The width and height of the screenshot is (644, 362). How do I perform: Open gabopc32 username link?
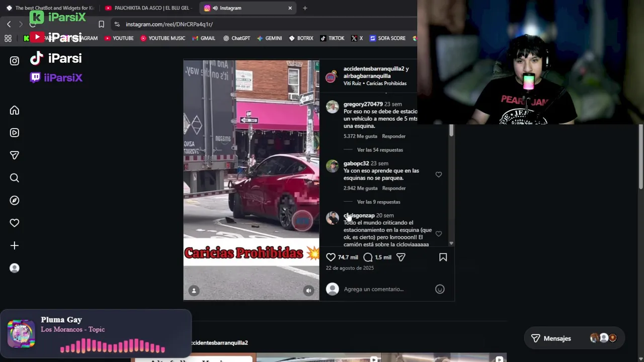click(x=356, y=163)
